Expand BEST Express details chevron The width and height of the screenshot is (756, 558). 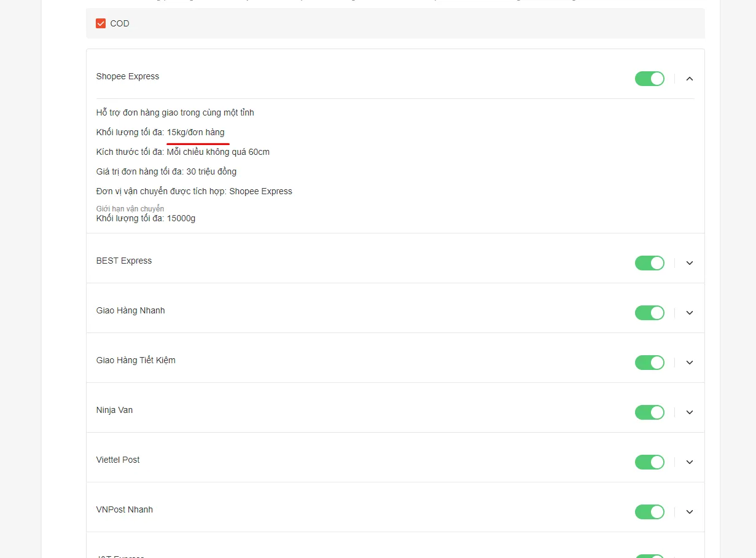[689, 263]
